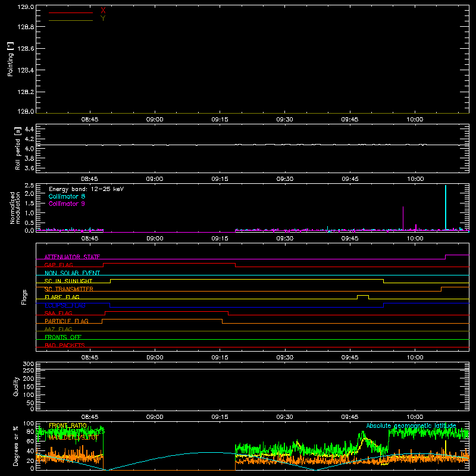Select the BAD_PACKETS flag label
This screenshot has height=476, width=476.
tap(65, 345)
